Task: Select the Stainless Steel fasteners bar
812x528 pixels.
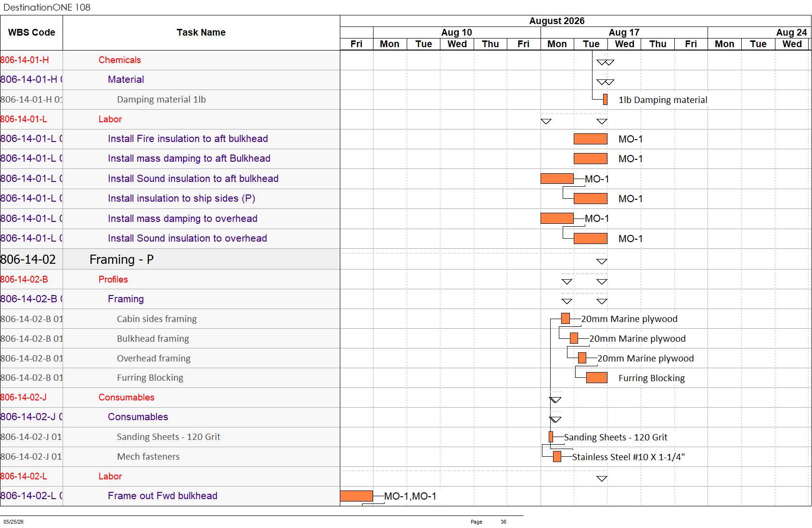Action: point(557,457)
